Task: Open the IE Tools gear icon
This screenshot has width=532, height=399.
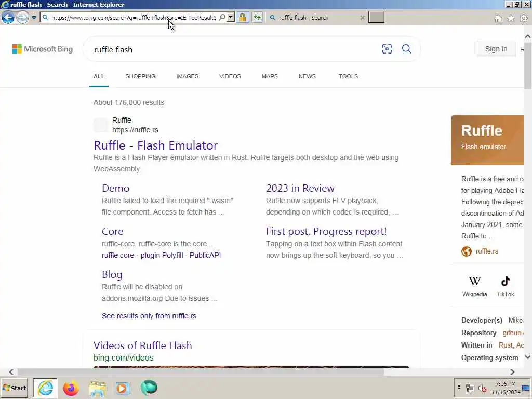Action: [x=524, y=18]
